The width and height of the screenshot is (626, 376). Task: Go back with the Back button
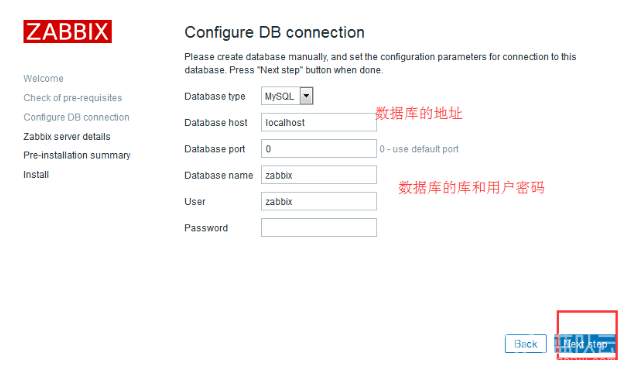(525, 344)
